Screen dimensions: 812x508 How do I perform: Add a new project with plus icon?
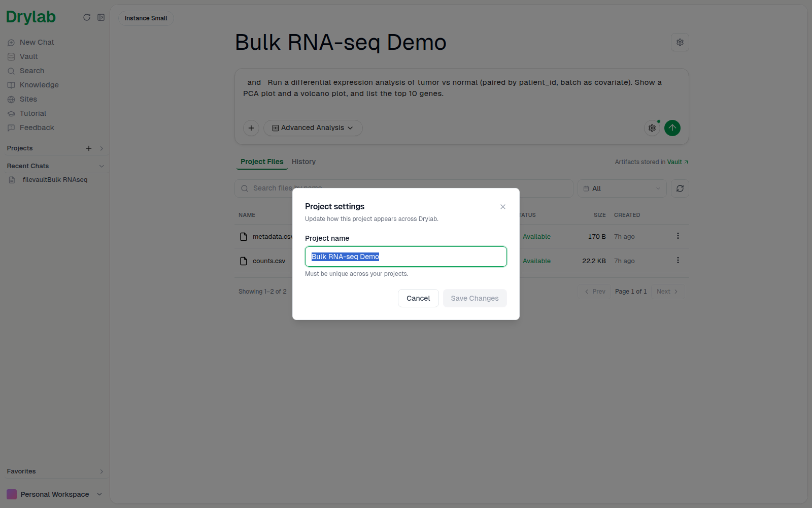(89, 148)
